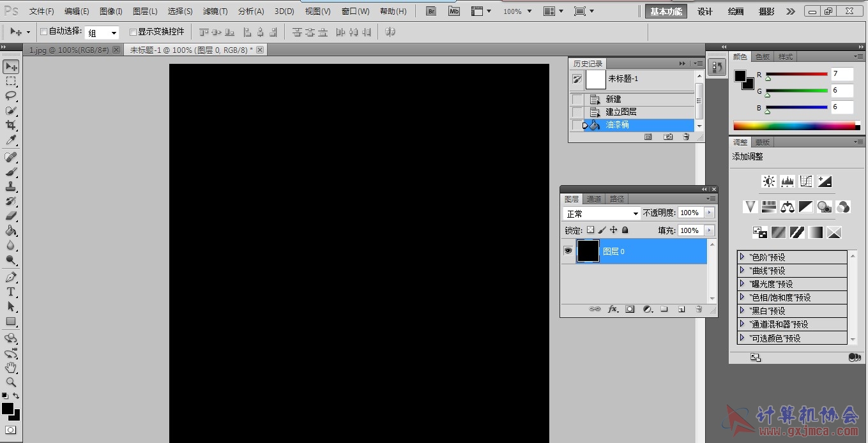
Task: Click the G value input field
Action: click(x=842, y=91)
